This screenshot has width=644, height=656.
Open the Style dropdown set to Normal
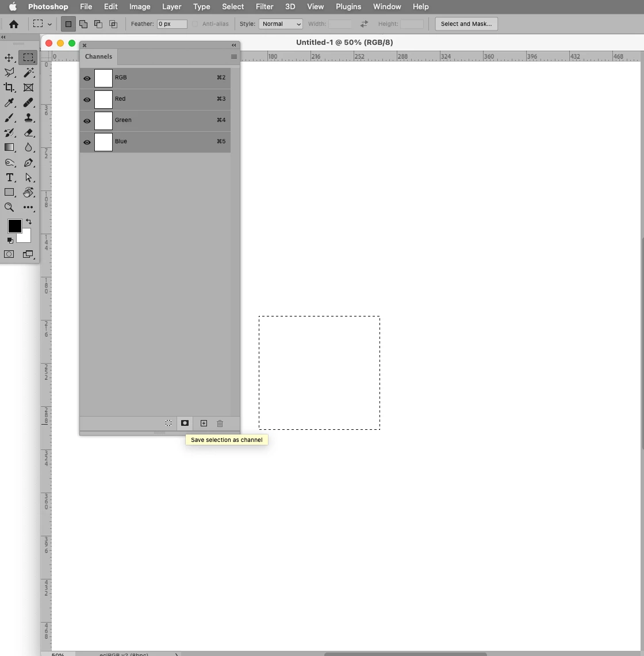(281, 24)
